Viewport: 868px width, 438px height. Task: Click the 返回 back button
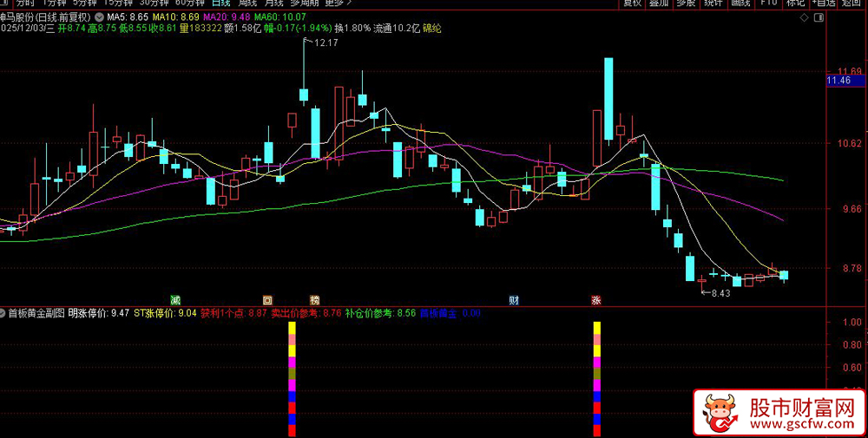click(852, 3)
